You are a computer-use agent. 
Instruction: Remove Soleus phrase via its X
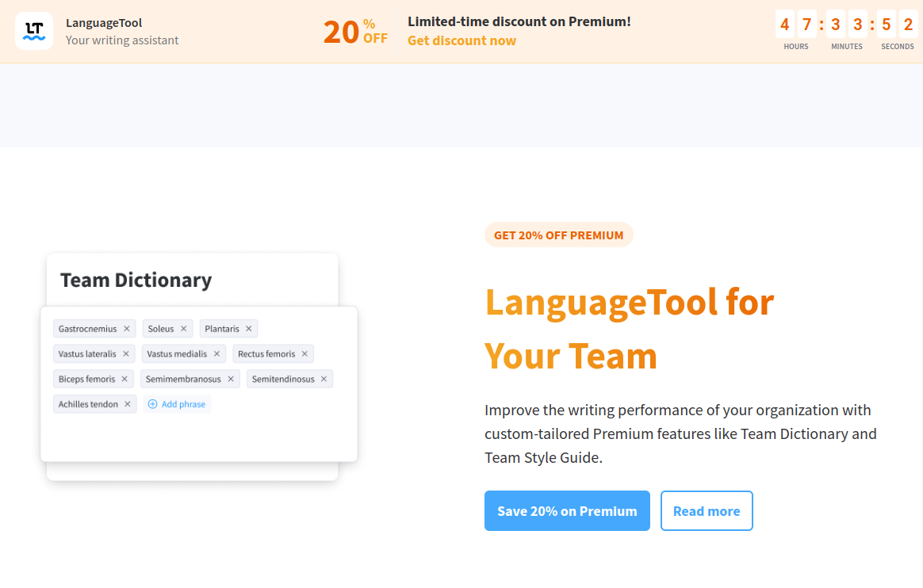point(184,329)
